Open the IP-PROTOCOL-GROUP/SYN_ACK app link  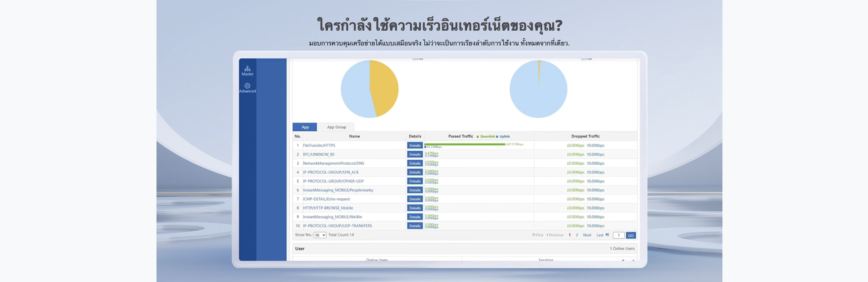[330, 172]
